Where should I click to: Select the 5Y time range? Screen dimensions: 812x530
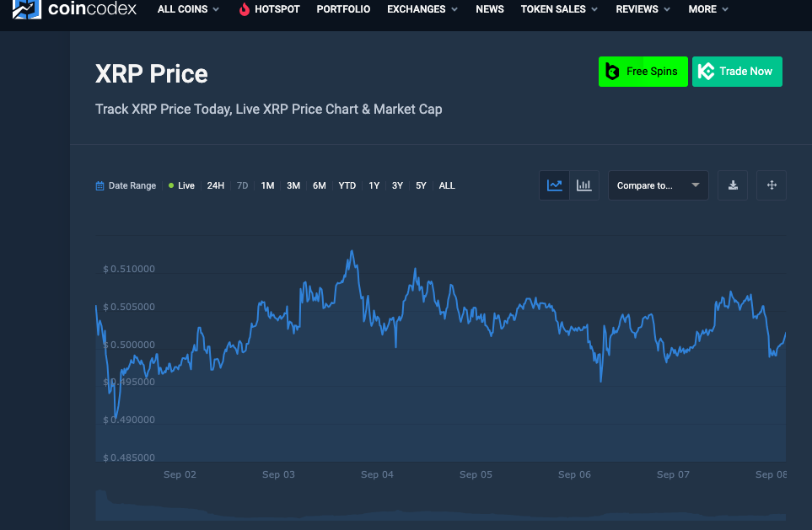coord(421,186)
